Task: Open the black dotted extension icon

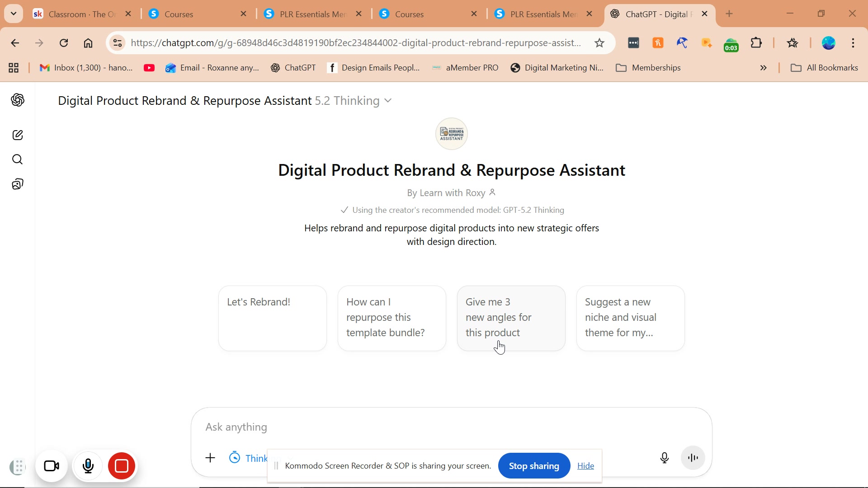Action: pos(634,43)
